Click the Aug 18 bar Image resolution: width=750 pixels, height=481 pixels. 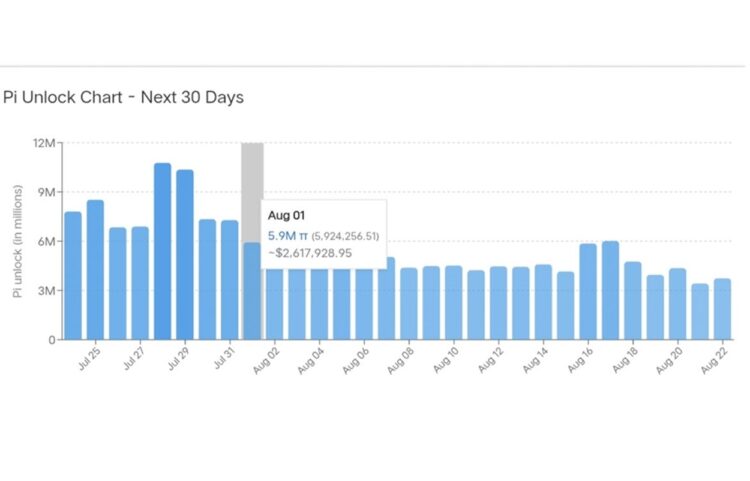point(633,301)
